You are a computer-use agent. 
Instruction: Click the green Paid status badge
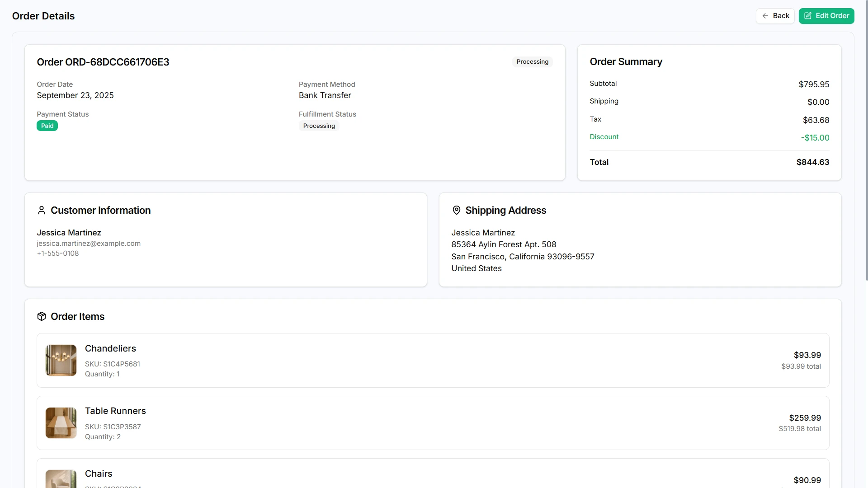click(x=47, y=126)
